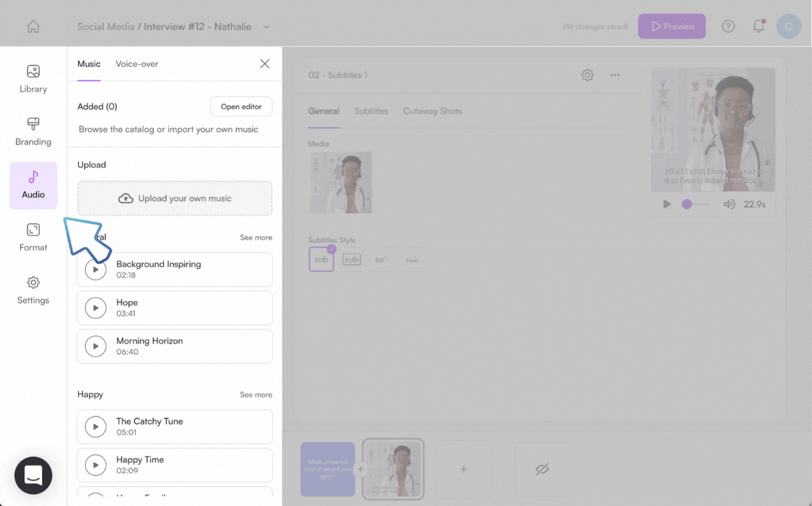Toggle the hidden scene eye icon
The width and height of the screenshot is (812, 506).
point(542,469)
